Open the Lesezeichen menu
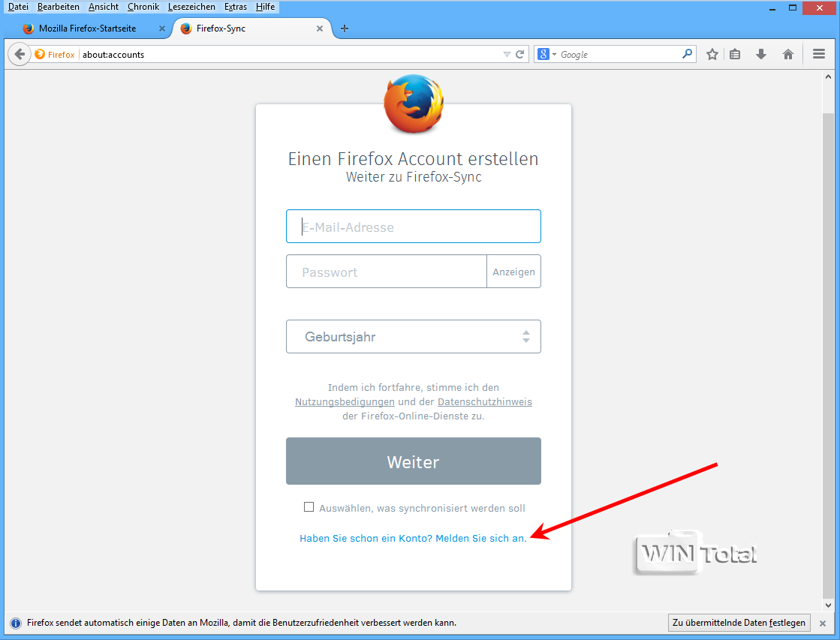The image size is (840, 640). pyautogui.click(x=191, y=7)
